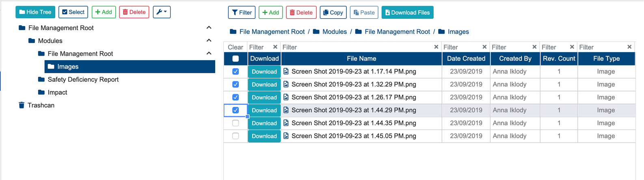Open the wrench tools dropdown
The height and width of the screenshot is (180, 644).
[x=162, y=12]
